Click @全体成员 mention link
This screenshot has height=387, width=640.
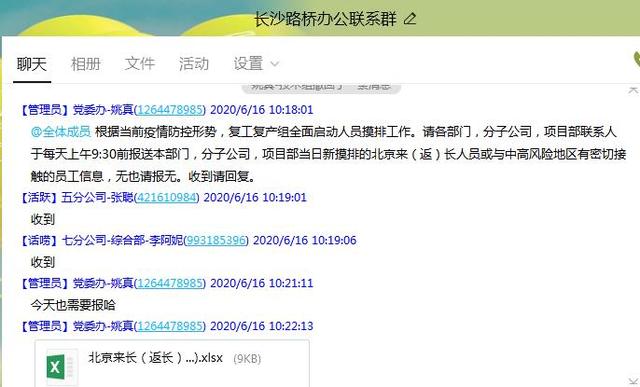pyautogui.click(x=61, y=131)
